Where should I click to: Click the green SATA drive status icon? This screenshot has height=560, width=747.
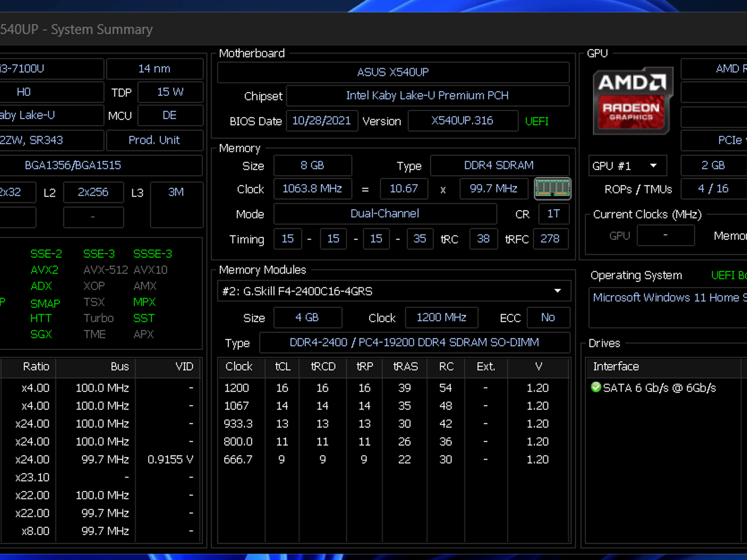pos(596,387)
